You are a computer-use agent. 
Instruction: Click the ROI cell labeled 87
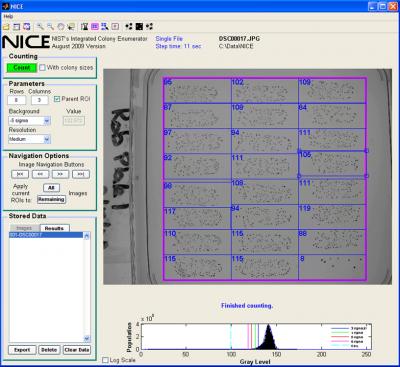197,116
